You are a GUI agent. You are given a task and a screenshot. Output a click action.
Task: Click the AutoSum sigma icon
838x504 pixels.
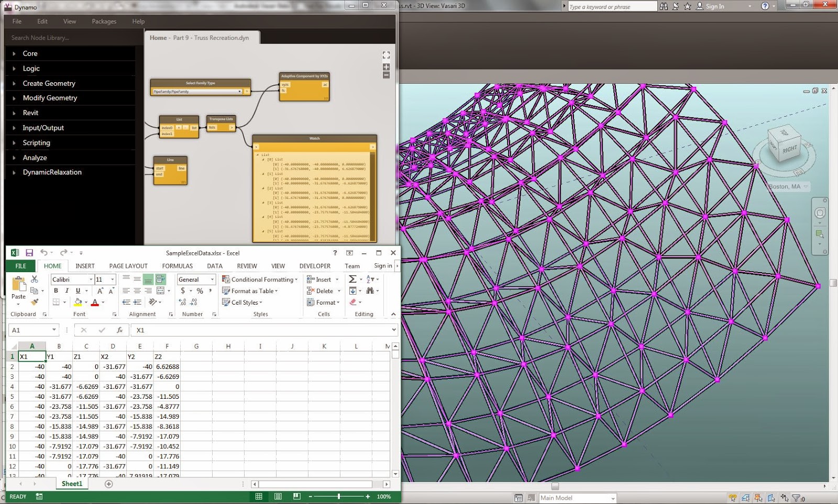[x=352, y=279]
